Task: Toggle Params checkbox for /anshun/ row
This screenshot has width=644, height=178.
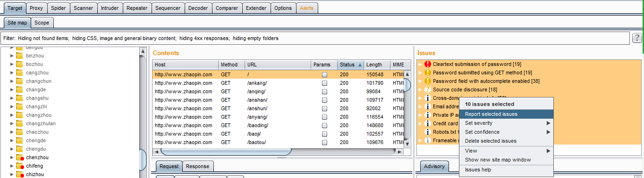Action: click(x=324, y=108)
